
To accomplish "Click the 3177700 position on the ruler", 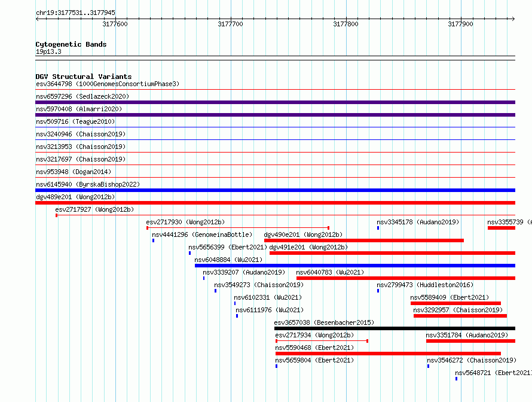I will tap(231, 25).
